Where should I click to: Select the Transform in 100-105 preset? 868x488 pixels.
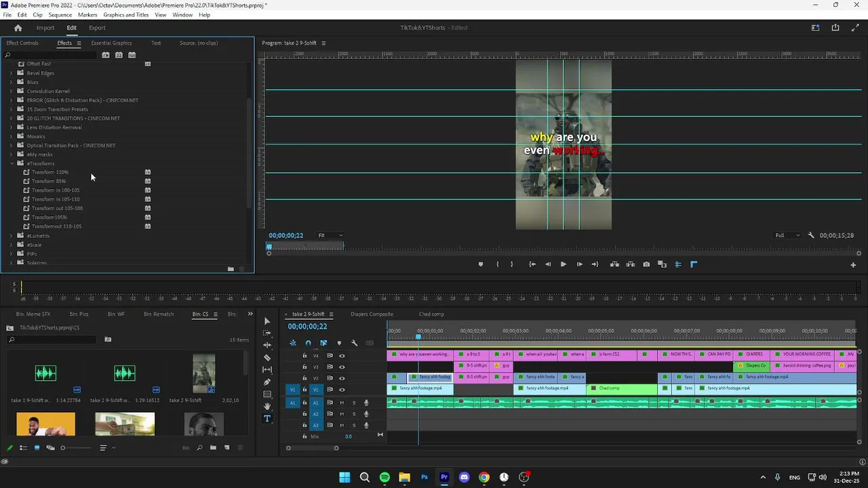[x=56, y=190]
